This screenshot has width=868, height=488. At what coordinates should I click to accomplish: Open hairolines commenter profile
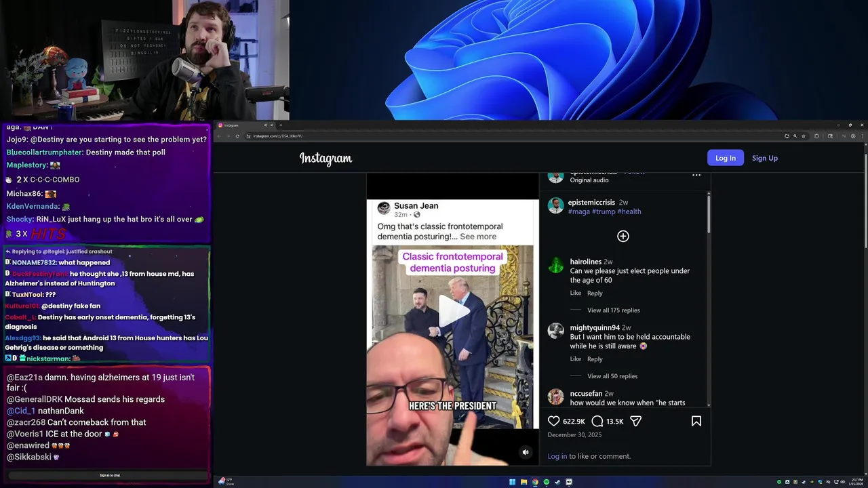(586, 262)
